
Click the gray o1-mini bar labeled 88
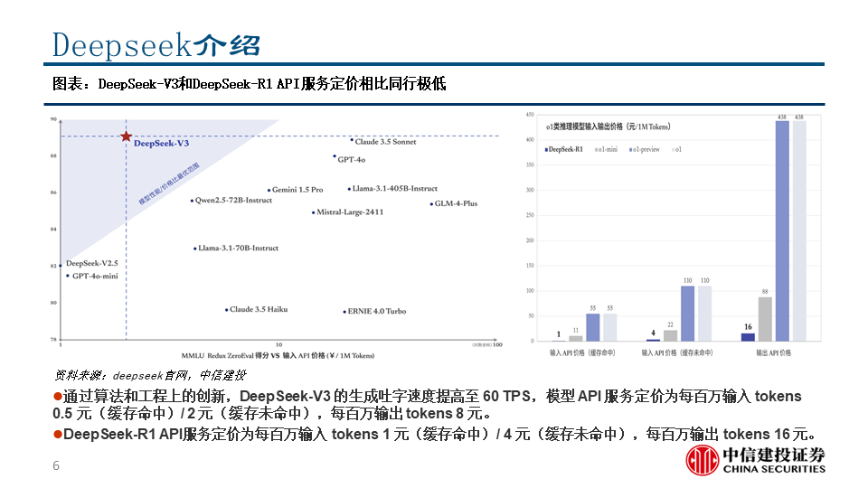[765, 319]
